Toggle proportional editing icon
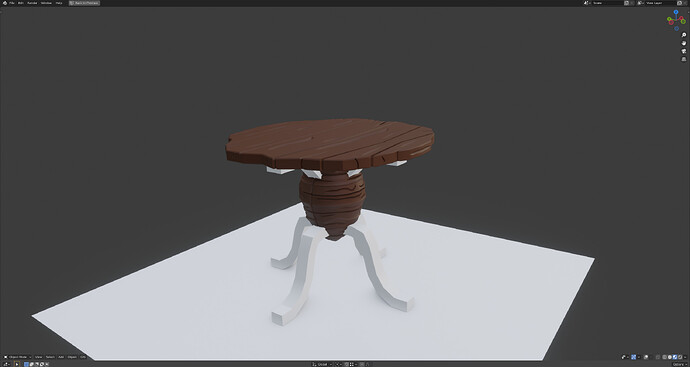The width and height of the screenshot is (690, 367). [361, 364]
